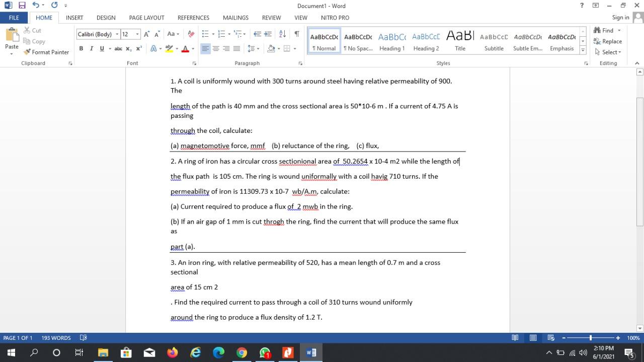Switch to Web Layout view
Screen dimensions: 644x362
click(x=549, y=338)
